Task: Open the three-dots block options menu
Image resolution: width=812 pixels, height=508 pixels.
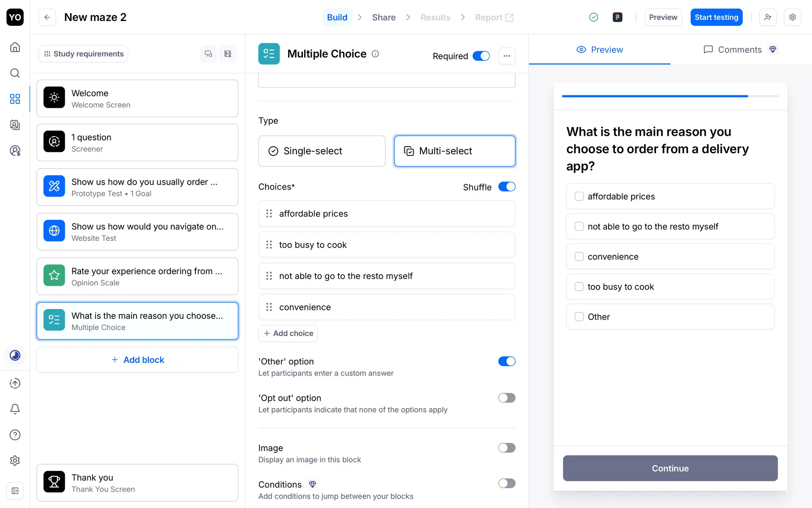Action: click(x=507, y=56)
